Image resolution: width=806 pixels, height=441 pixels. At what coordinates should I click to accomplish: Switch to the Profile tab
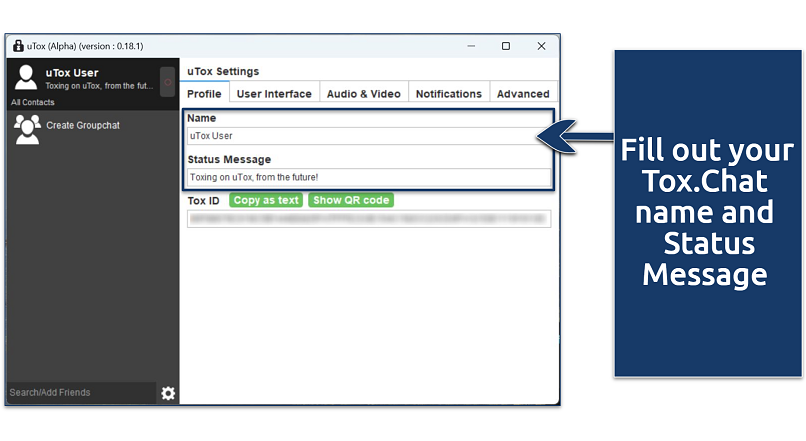(204, 94)
